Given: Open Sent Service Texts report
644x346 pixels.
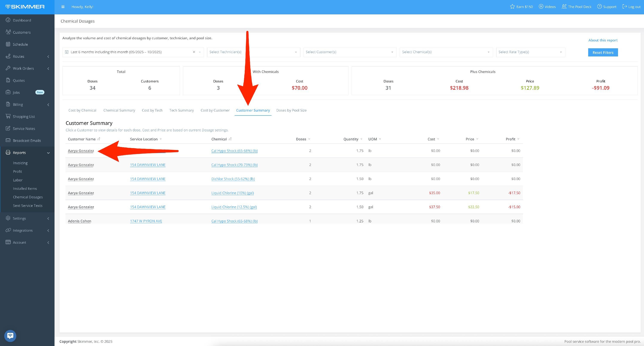Looking at the screenshot, I should point(27,205).
